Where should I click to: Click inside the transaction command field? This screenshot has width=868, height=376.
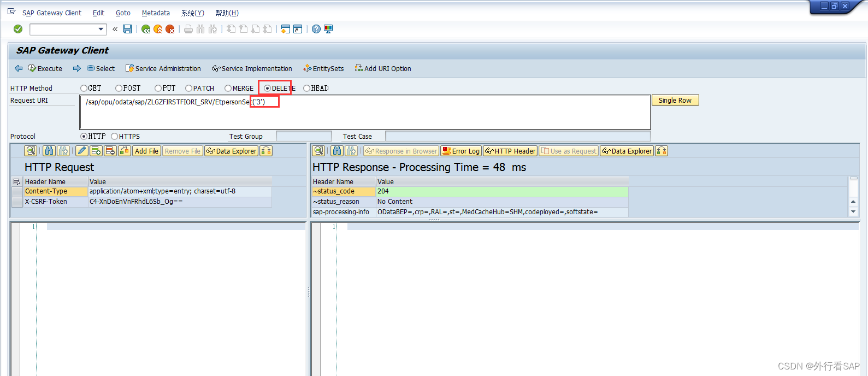[x=64, y=30]
